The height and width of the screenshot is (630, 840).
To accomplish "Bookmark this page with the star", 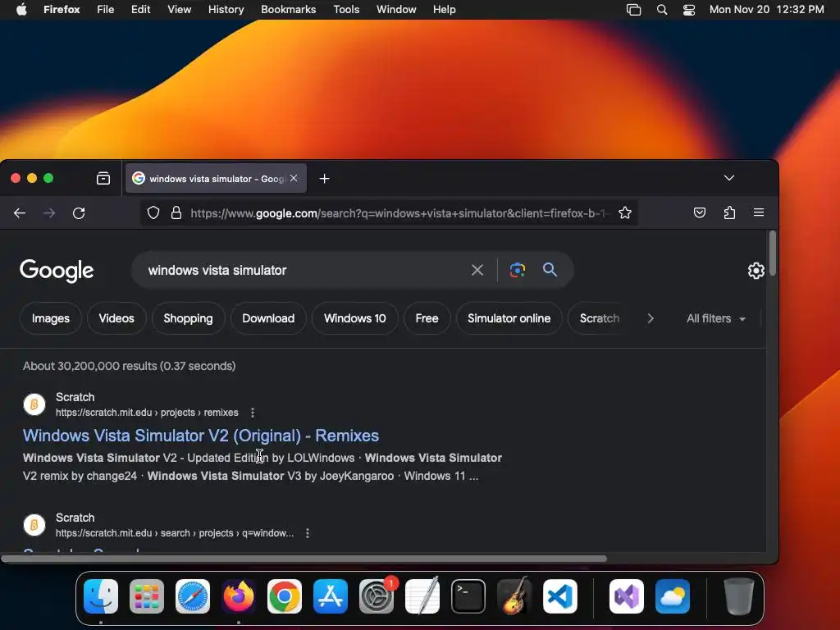I will click(x=624, y=212).
